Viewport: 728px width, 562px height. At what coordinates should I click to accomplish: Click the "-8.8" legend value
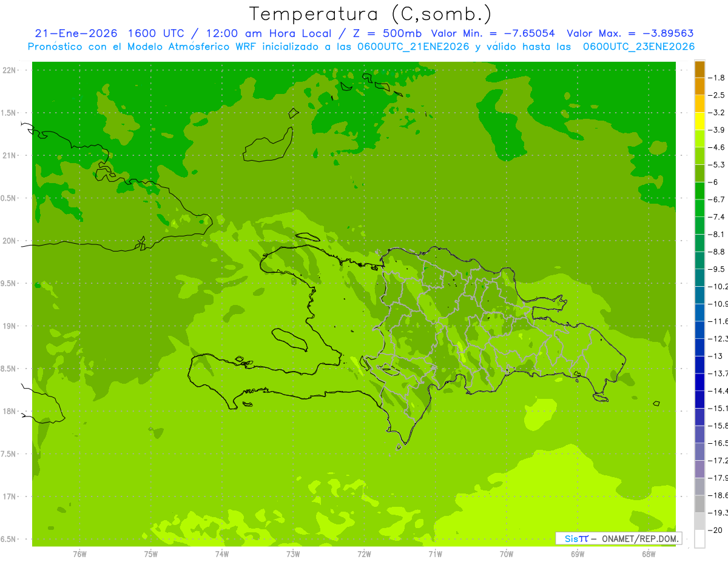click(717, 252)
